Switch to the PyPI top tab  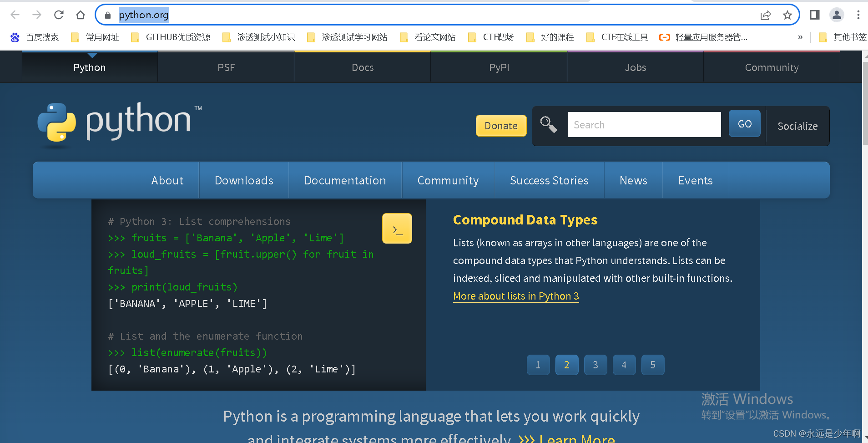[499, 67]
